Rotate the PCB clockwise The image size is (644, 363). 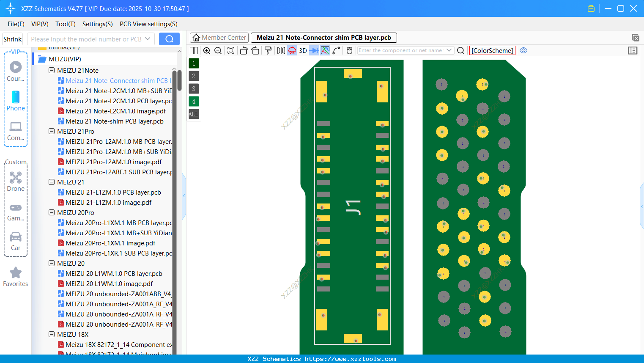pyautogui.click(x=255, y=51)
